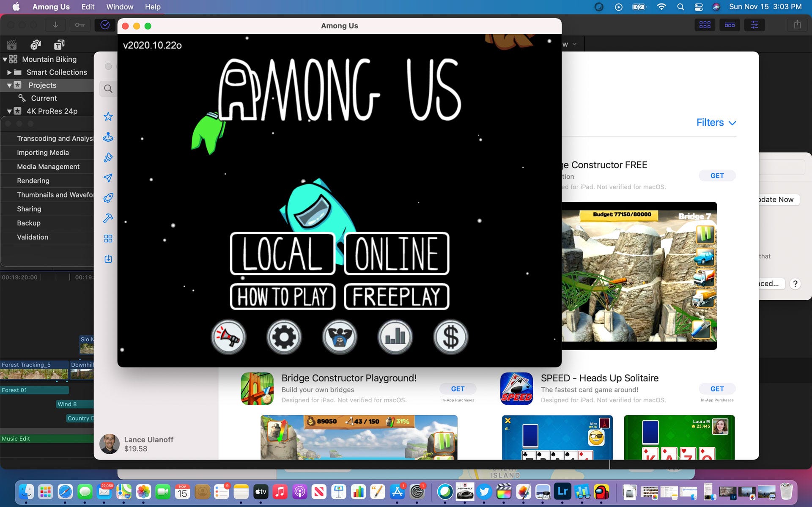The height and width of the screenshot is (507, 812).
Task: Get SPEED Heads Up Solitaire app
Action: pyautogui.click(x=717, y=389)
